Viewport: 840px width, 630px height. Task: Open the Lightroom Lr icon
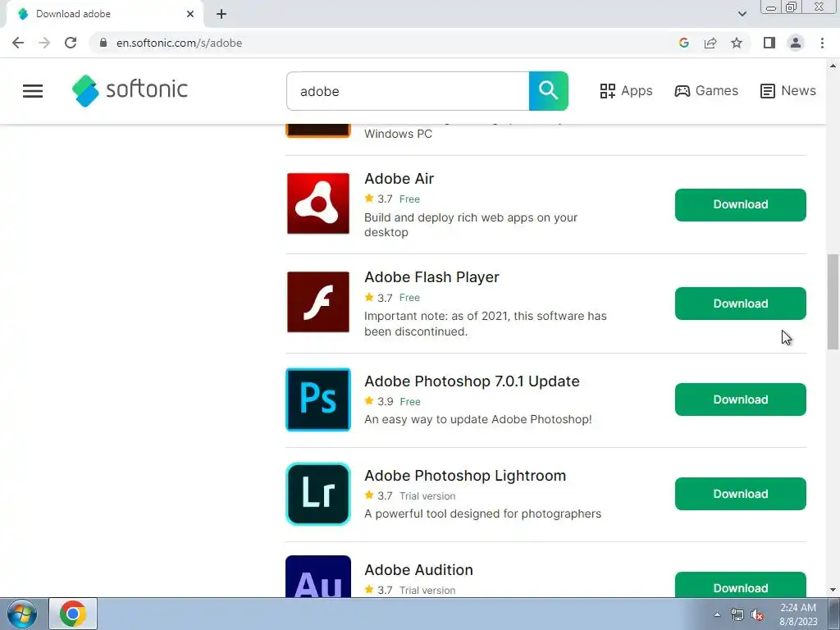tap(318, 494)
